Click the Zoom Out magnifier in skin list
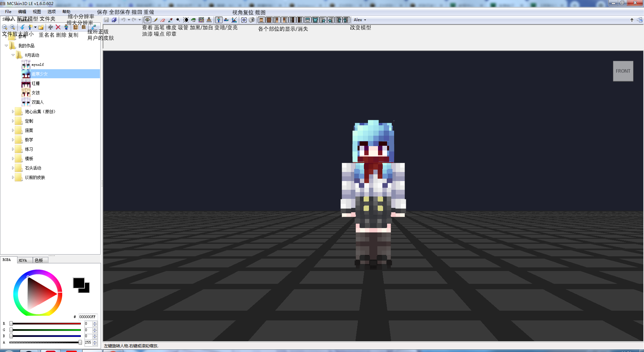 pyautogui.click(x=5, y=27)
